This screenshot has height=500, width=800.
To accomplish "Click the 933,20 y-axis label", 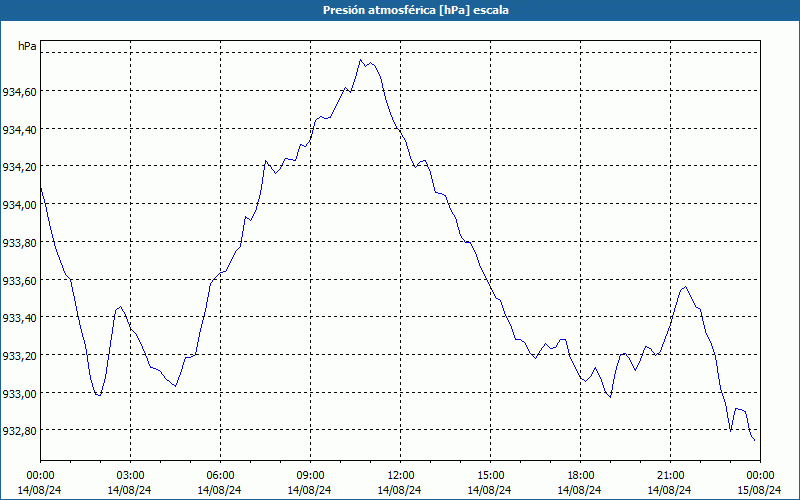I will (x=19, y=356).
